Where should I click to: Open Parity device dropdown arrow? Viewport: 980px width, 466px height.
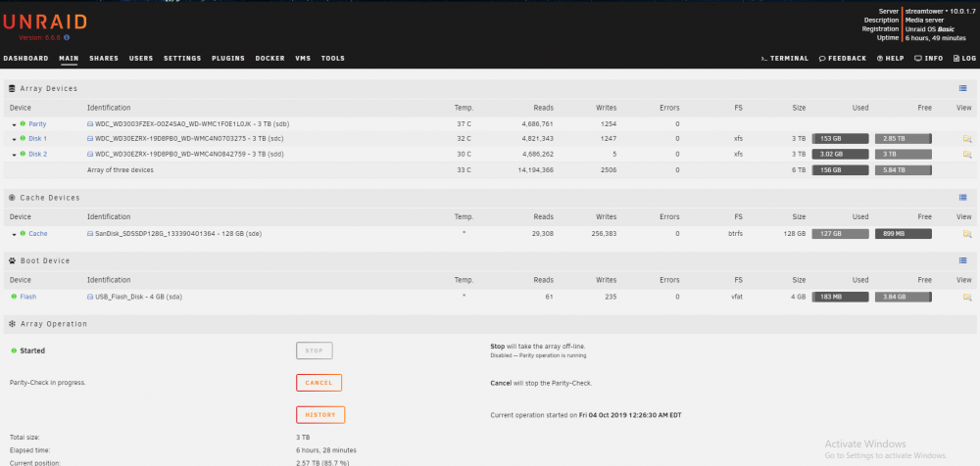[x=15, y=124]
